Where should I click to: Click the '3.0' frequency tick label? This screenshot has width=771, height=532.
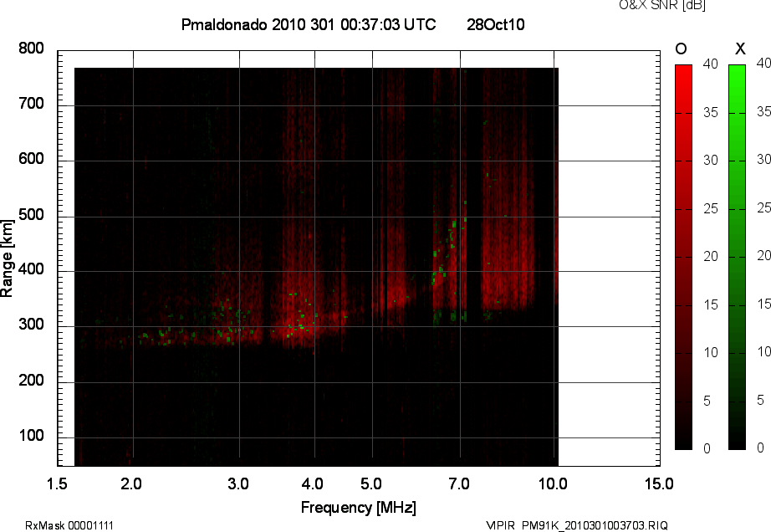238,483
